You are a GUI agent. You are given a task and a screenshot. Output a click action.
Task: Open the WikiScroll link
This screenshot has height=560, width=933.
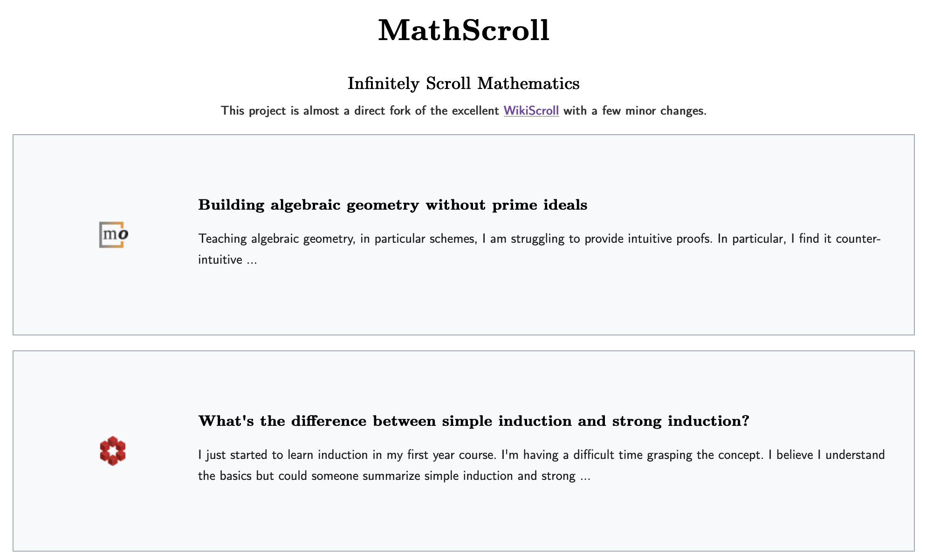[531, 111]
